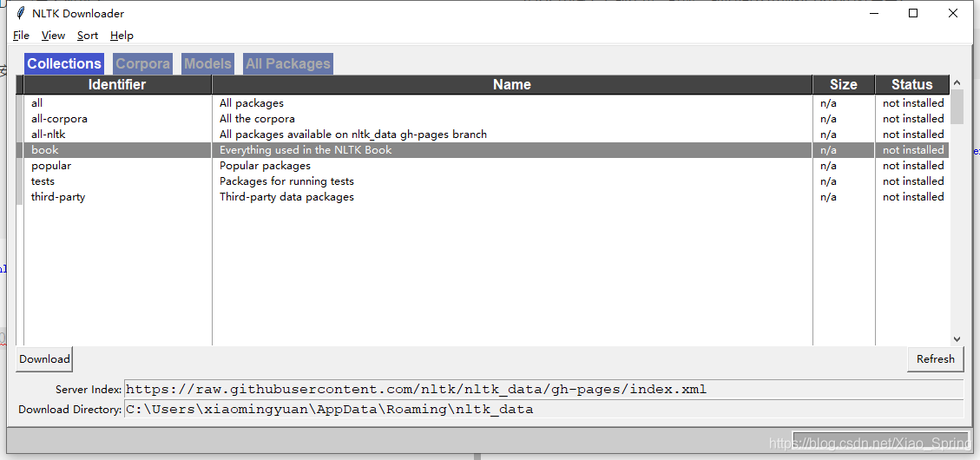This screenshot has width=980, height=460.
Task: Click the Server Index URL field
Action: (x=543, y=390)
